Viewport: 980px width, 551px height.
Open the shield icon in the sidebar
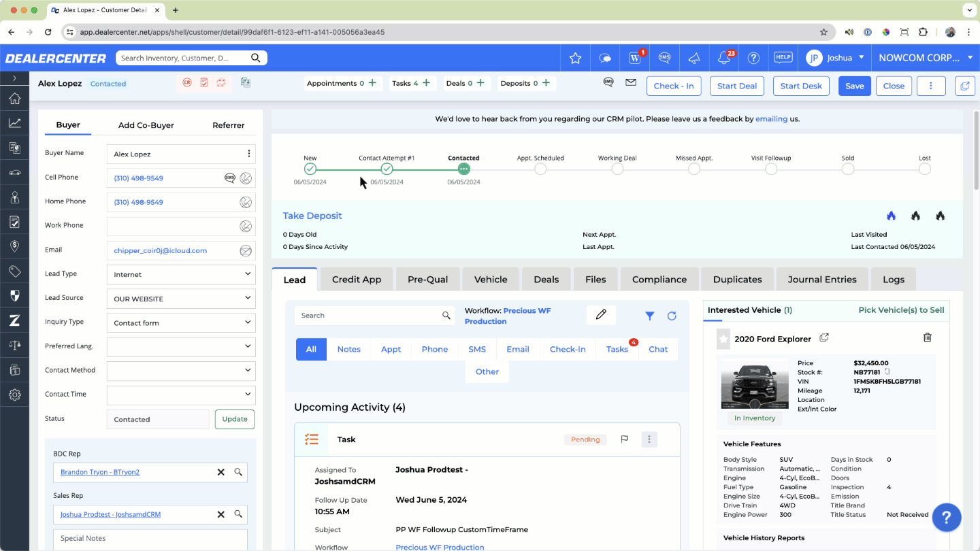pos(14,296)
